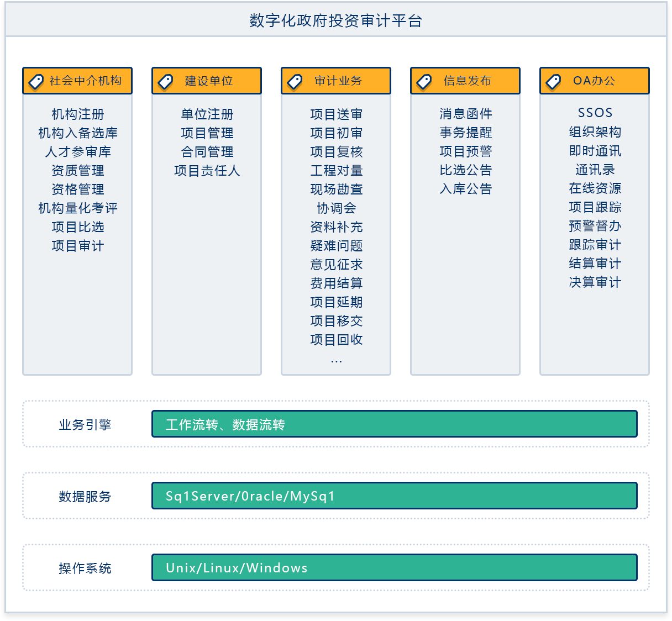Click the ellipsis under 项目回收
This screenshot has height=621, width=672.
pyautogui.click(x=337, y=361)
